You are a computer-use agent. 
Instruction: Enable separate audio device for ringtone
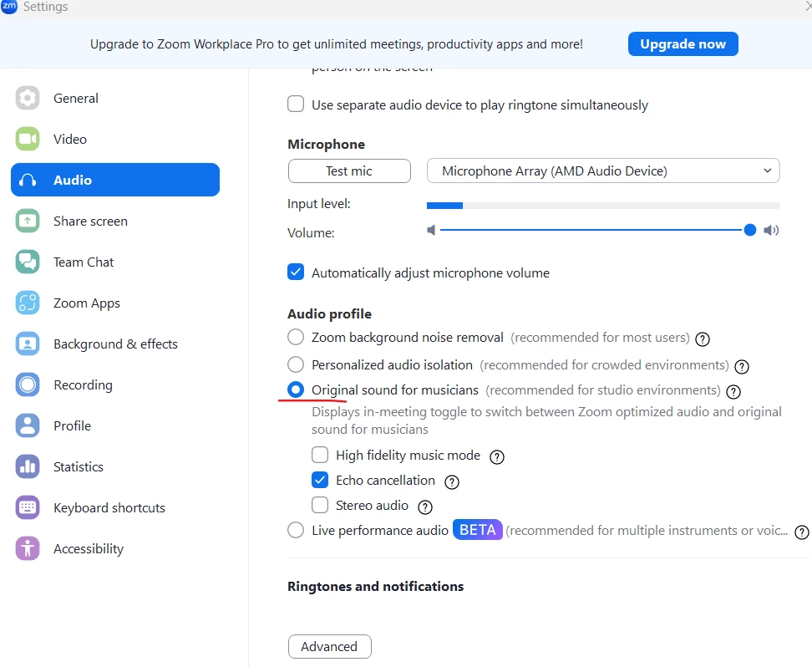296,104
